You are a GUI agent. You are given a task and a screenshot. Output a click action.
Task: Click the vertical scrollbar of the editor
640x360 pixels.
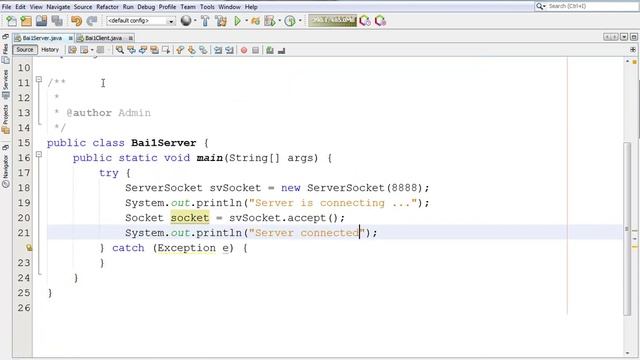(627, 229)
